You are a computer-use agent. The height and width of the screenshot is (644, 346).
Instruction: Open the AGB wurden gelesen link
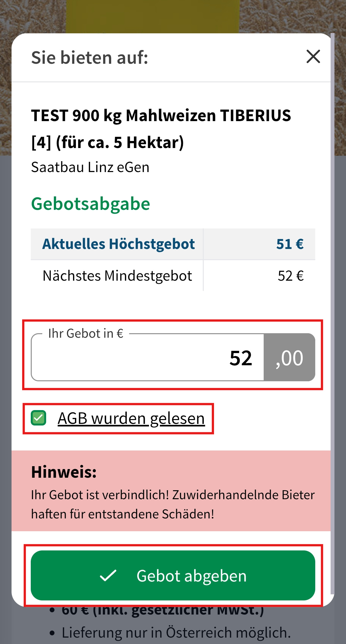tap(131, 418)
